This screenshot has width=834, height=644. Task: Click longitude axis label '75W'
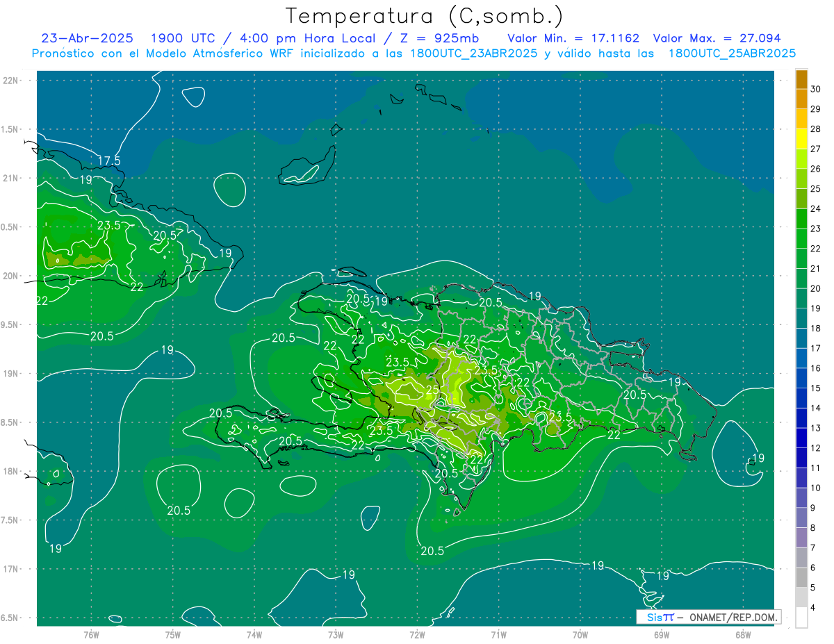tap(173, 635)
